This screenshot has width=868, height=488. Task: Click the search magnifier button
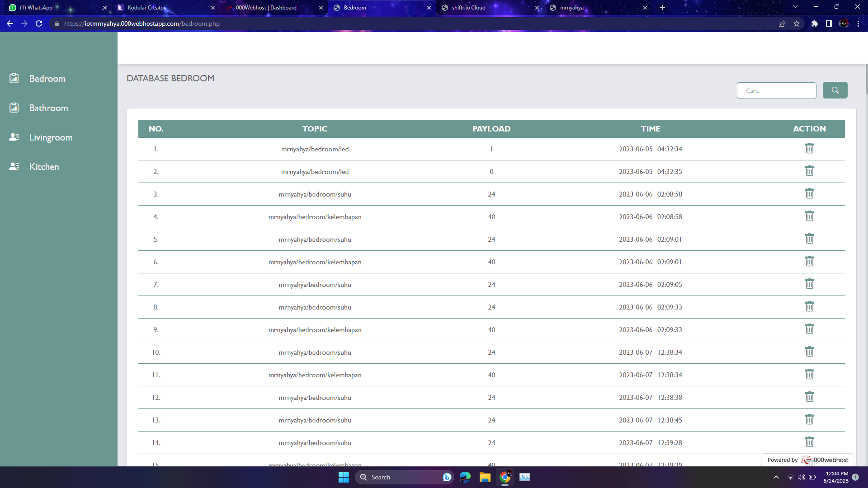pos(835,90)
